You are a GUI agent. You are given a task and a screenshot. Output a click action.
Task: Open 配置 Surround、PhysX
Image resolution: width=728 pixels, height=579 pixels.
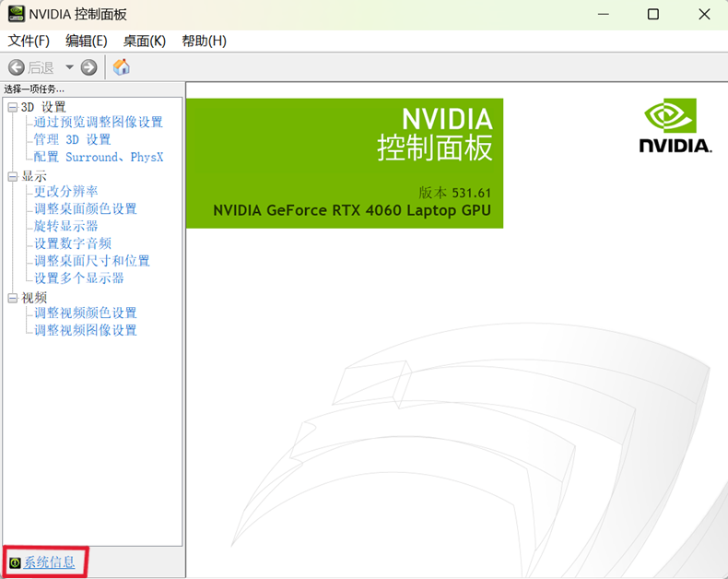99,157
